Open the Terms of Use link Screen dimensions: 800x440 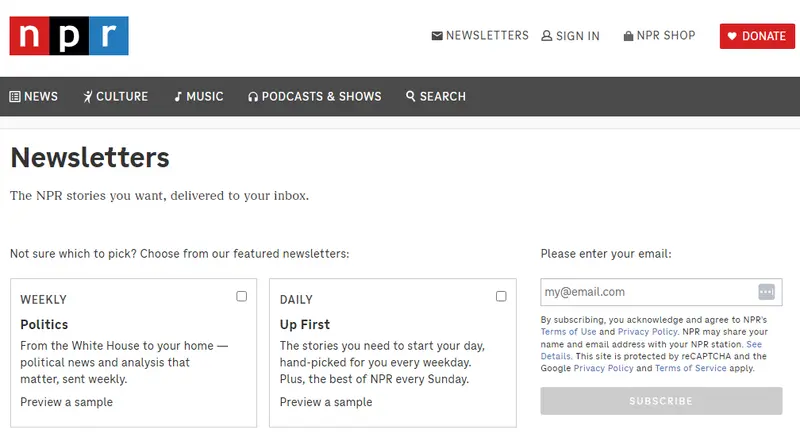[x=568, y=331]
